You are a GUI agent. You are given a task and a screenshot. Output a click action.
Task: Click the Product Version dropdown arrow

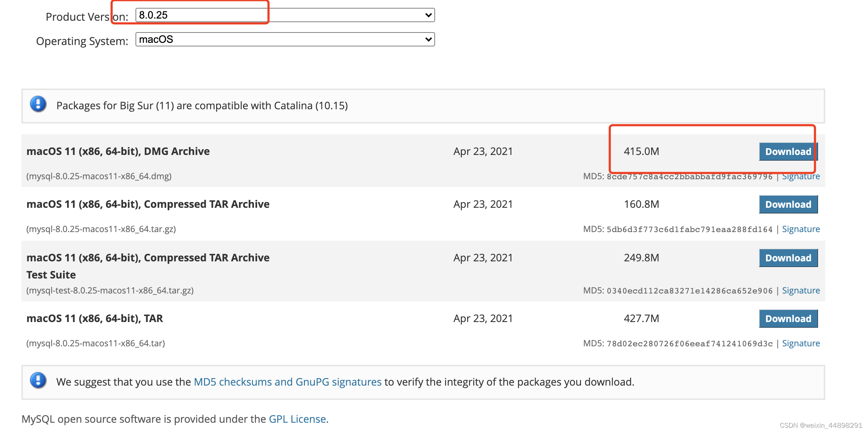pyautogui.click(x=428, y=15)
